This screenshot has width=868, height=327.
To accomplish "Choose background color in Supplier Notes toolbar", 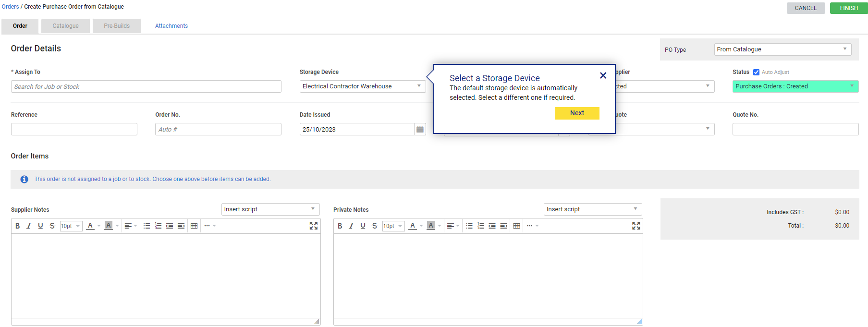I will 109,226.
